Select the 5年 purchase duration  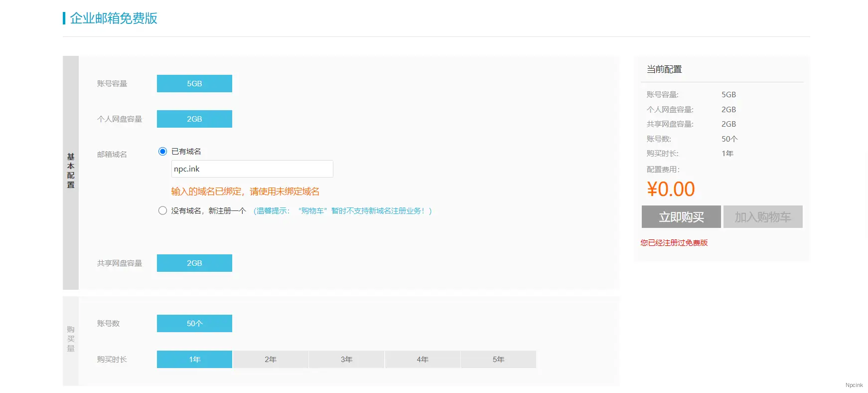click(498, 360)
